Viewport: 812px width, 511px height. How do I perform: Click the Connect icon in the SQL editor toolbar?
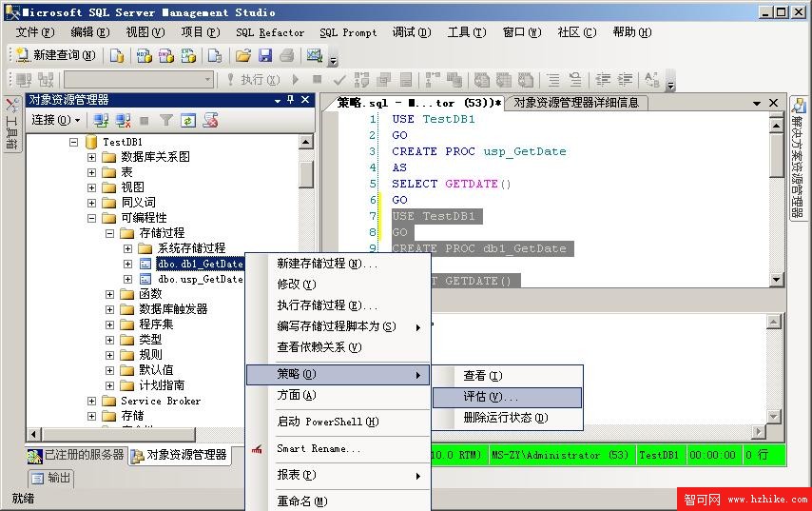click(x=24, y=80)
